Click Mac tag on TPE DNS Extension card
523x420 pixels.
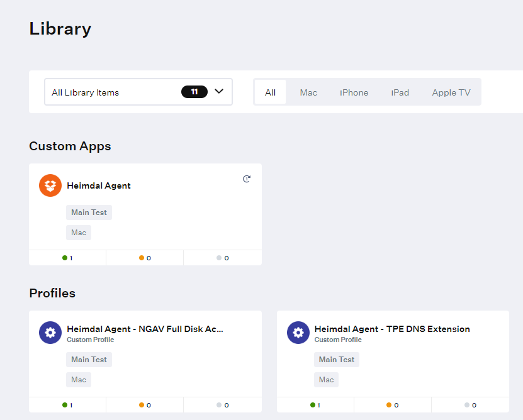coord(326,380)
